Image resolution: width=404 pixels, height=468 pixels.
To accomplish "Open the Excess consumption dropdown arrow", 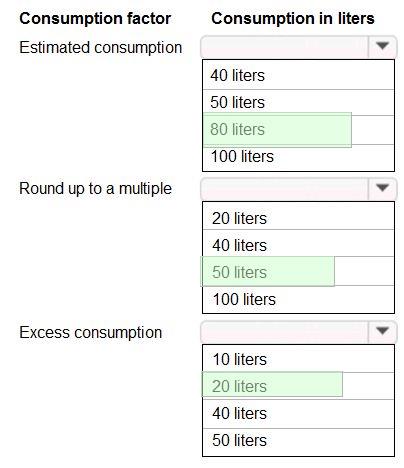I will coord(382,332).
